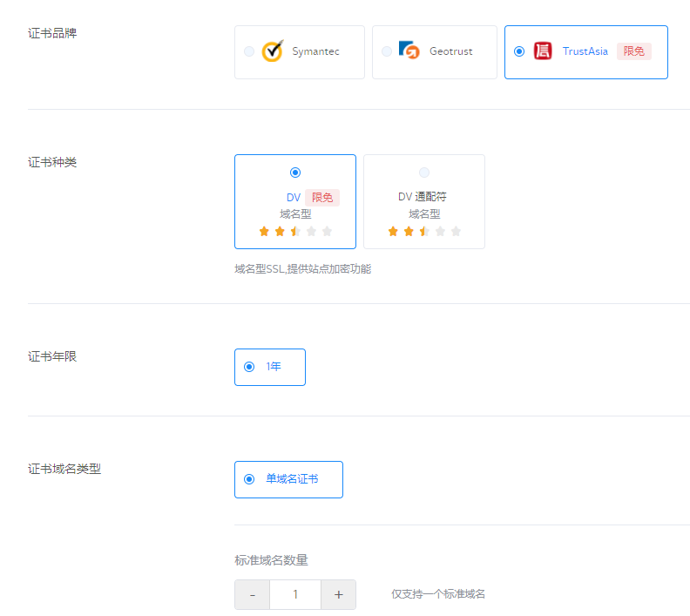Select the DV certificate type radio button

pyautogui.click(x=295, y=173)
